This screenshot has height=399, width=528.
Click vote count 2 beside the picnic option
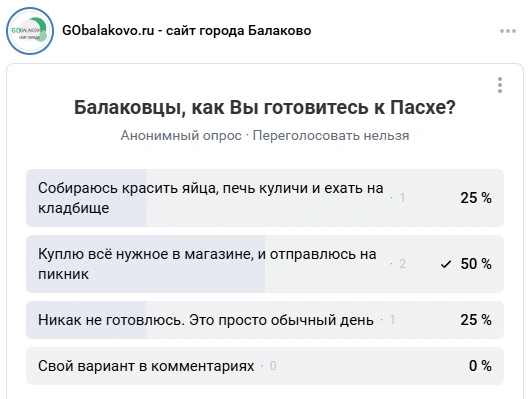pyautogui.click(x=402, y=264)
